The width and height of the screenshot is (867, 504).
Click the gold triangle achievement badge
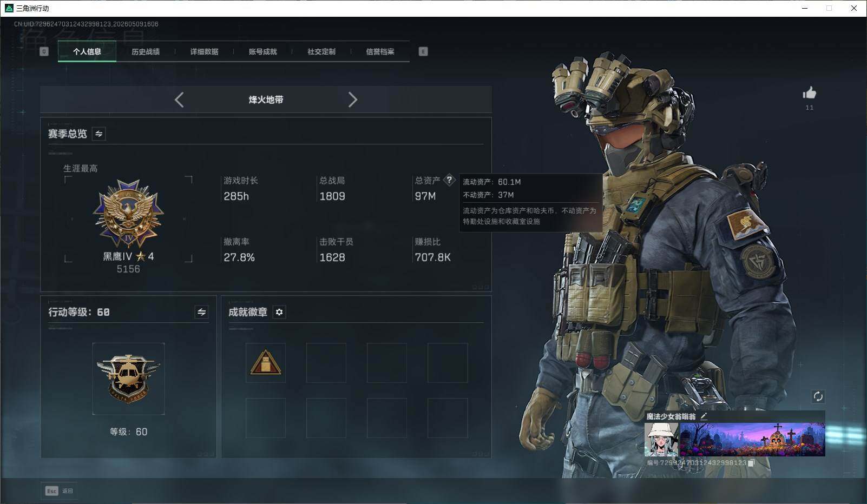(265, 362)
